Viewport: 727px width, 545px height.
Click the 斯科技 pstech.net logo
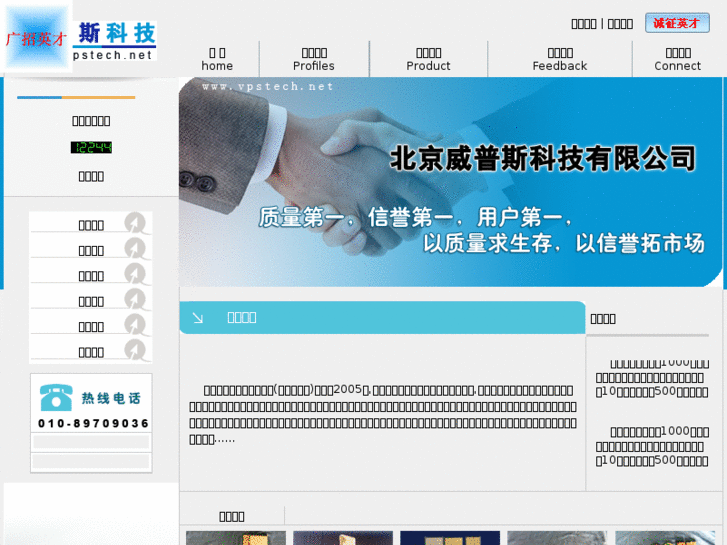(x=114, y=41)
